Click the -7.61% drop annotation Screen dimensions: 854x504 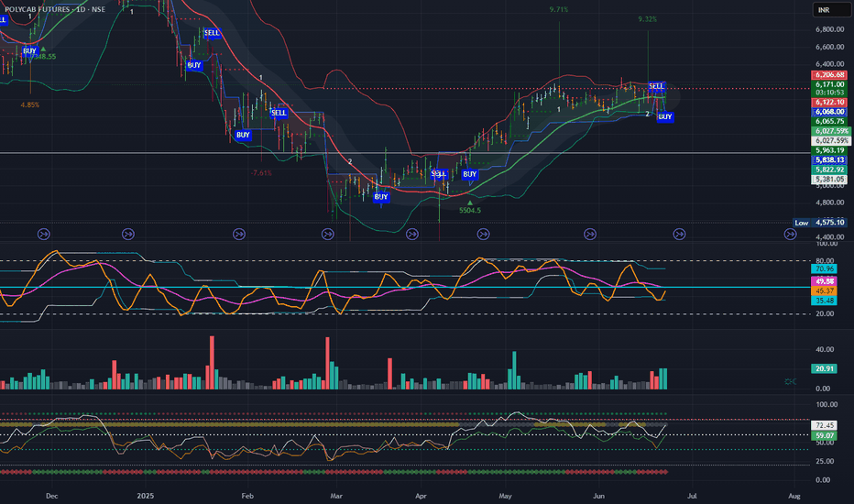pyautogui.click(x=261, y=172)
